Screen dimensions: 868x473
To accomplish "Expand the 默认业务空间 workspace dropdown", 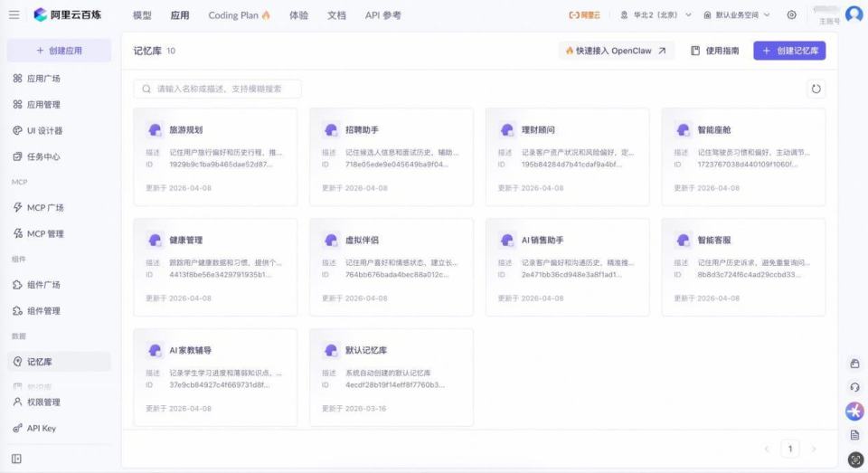I will (737, 15).
